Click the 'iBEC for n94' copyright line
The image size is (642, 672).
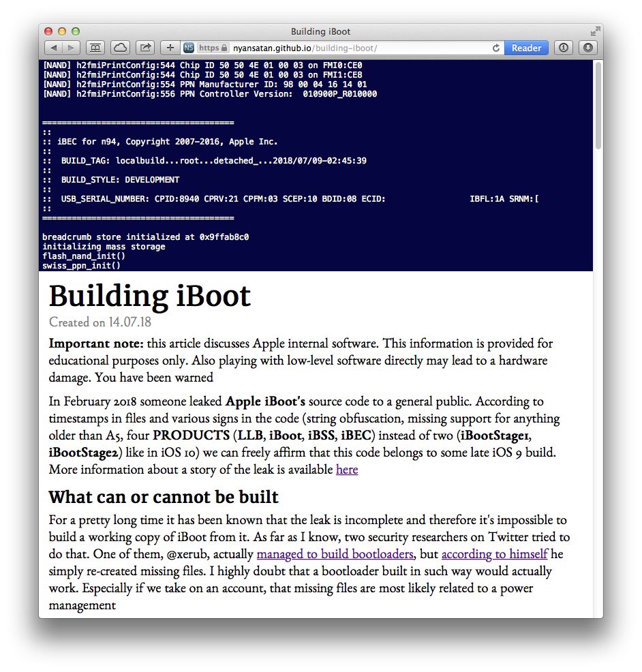tap(168, 142)
